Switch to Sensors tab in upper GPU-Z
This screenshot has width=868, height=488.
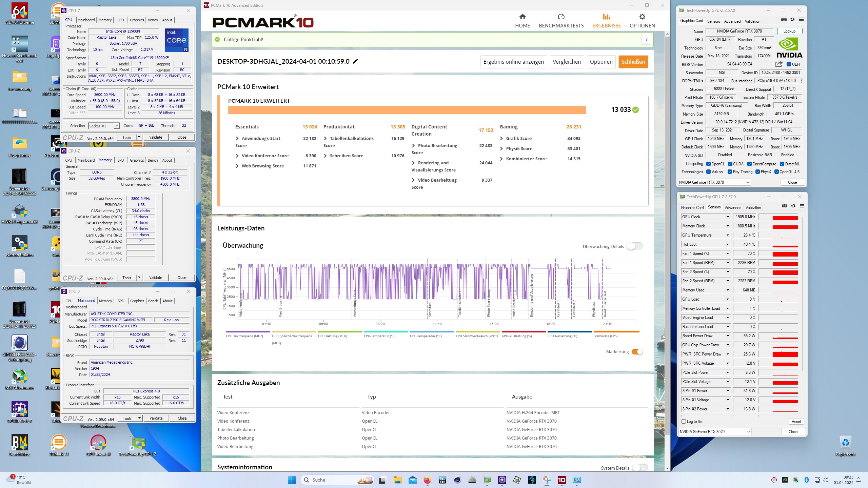713,21
